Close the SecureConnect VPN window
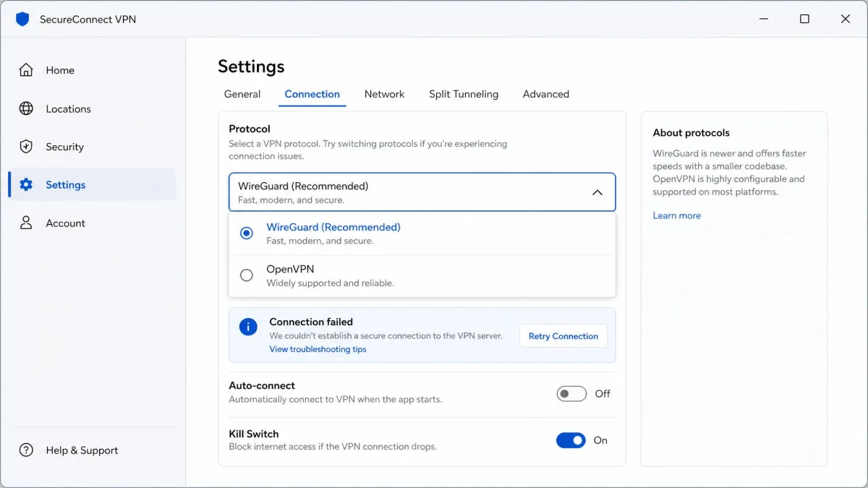The width and height of the screenshot is (868, 488). tap(845, 19)
